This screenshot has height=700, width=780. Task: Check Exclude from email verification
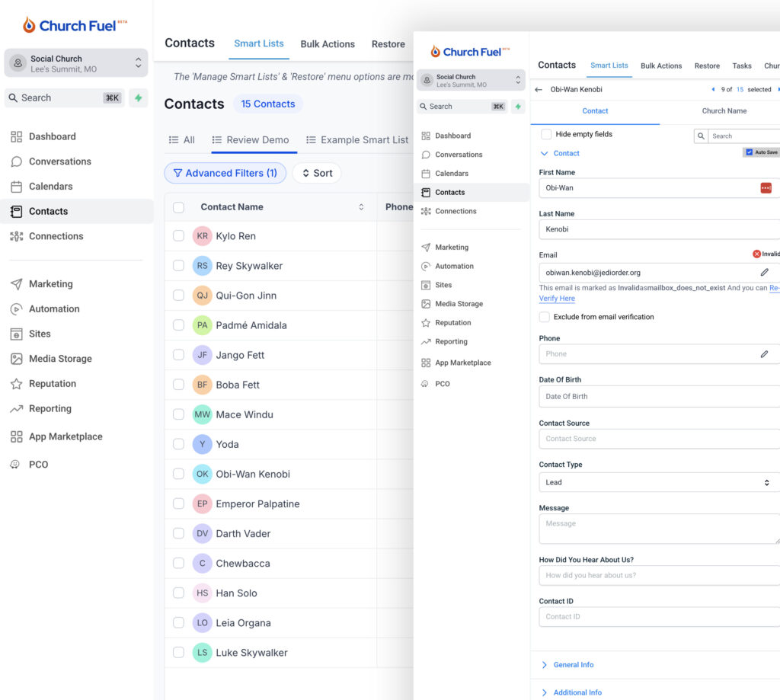click(x=545, y=317)
